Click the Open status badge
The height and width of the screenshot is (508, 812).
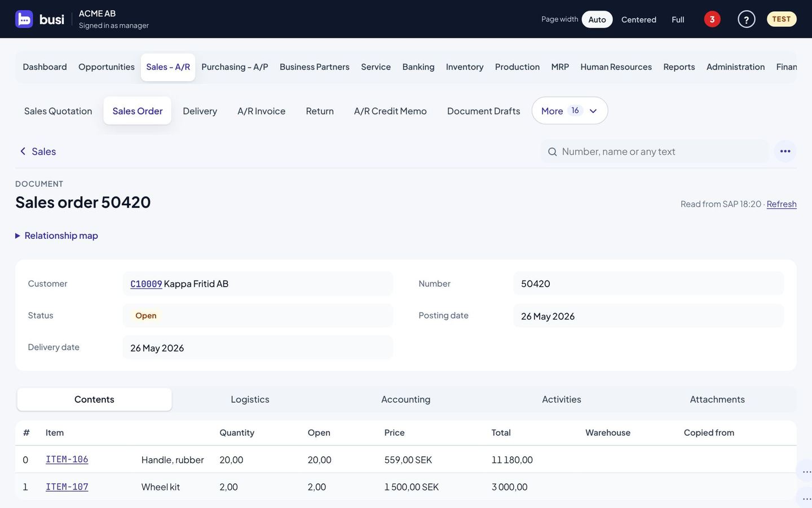146,316
